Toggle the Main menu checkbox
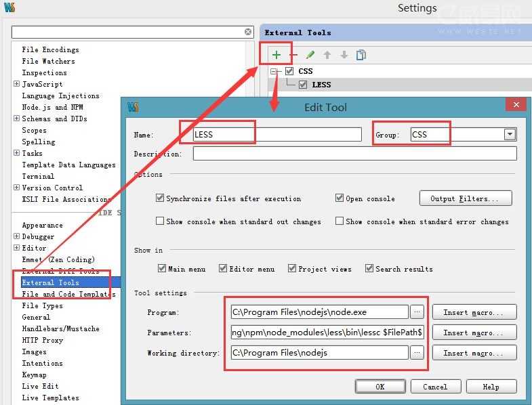The image size is (532, 405). click(162, 268)
